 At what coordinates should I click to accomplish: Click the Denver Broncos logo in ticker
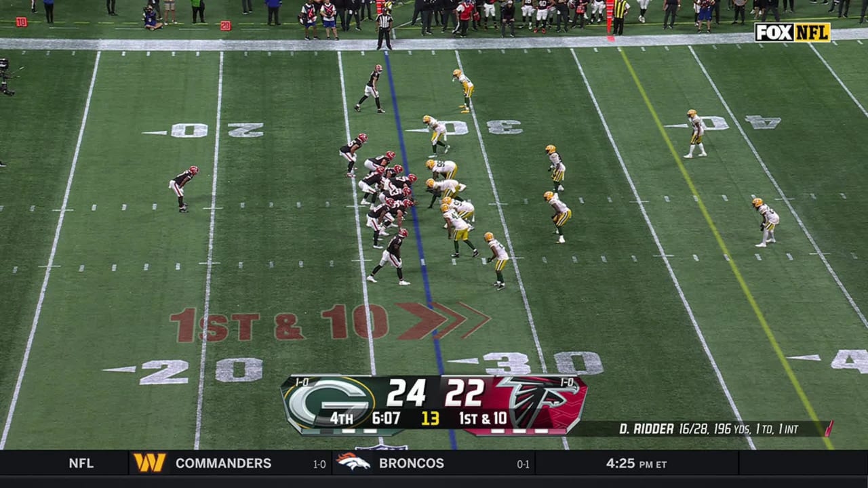coord(353,463)
